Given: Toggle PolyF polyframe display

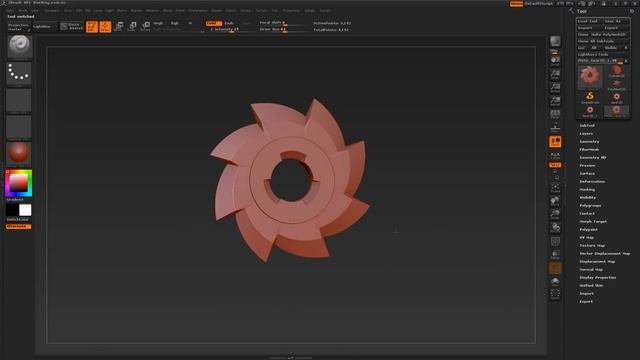Looking at the screenshot, I should click(x=555, y=242).
